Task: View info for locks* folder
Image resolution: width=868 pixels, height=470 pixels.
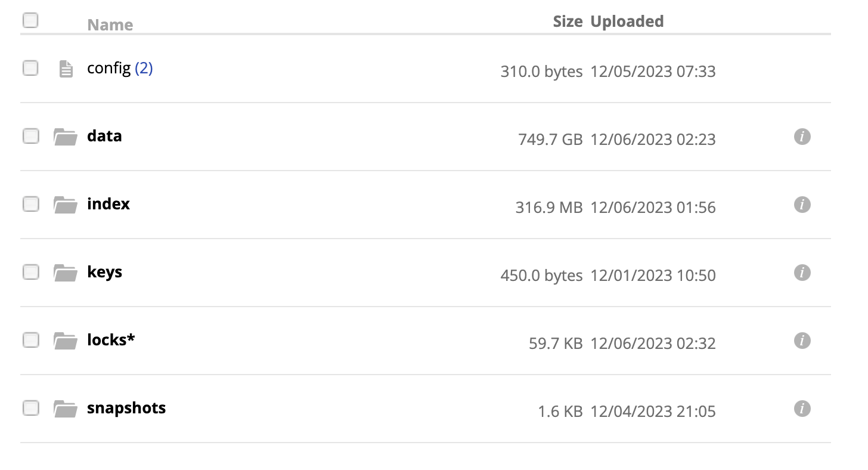Action: [802, 341]
